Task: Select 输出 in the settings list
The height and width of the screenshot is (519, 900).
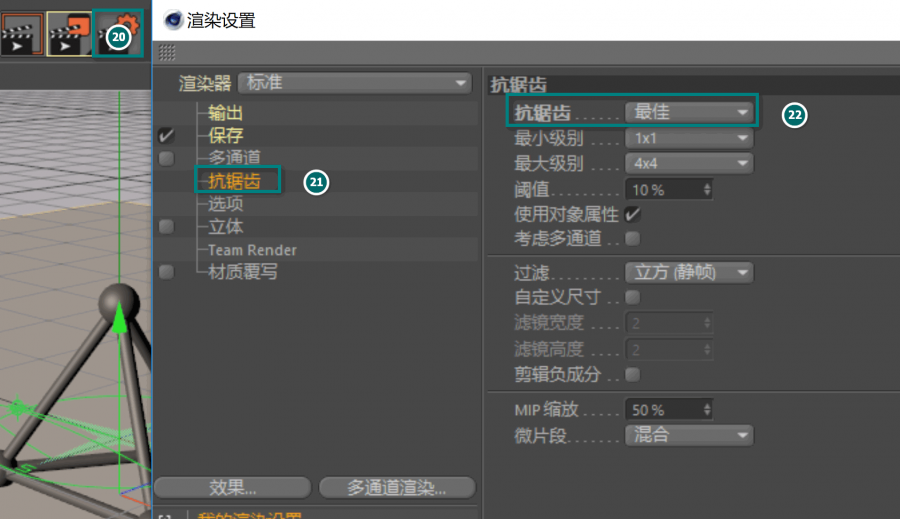Action: pos(225,113)
